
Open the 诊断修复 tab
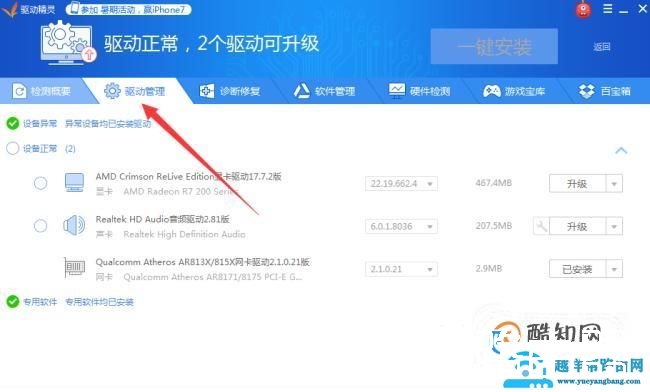(230, 91)
